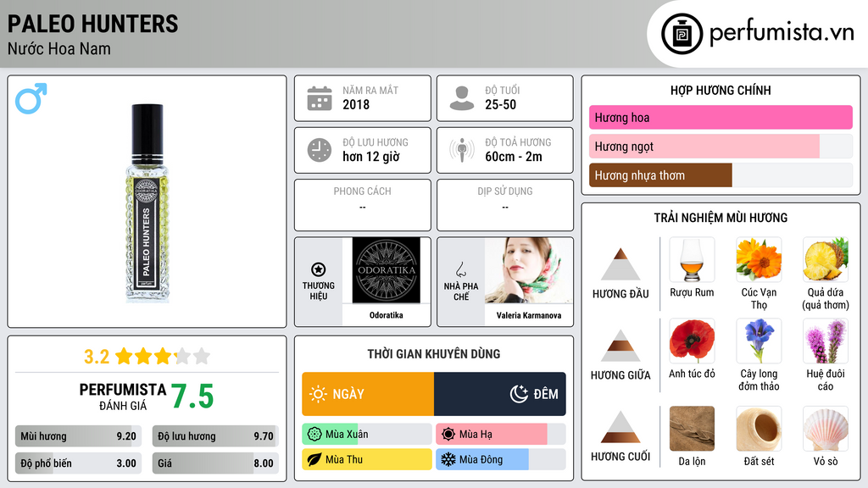
Task: Click the male gender symbol icon
Action: (x=31, y=98)
